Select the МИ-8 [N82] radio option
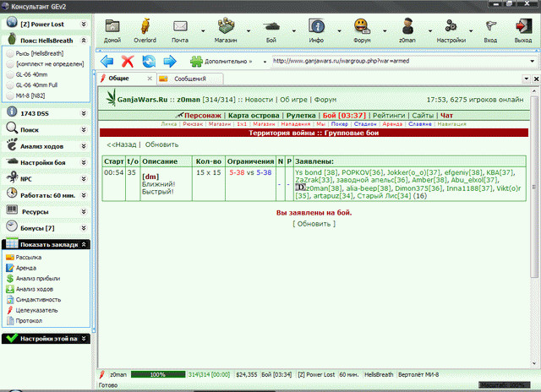Image resolution: width=541 pixels, height=392 pixels. 10,95
